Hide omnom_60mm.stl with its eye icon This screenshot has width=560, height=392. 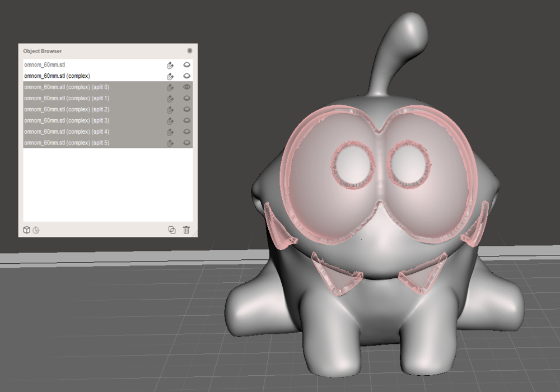coord(186,64)
